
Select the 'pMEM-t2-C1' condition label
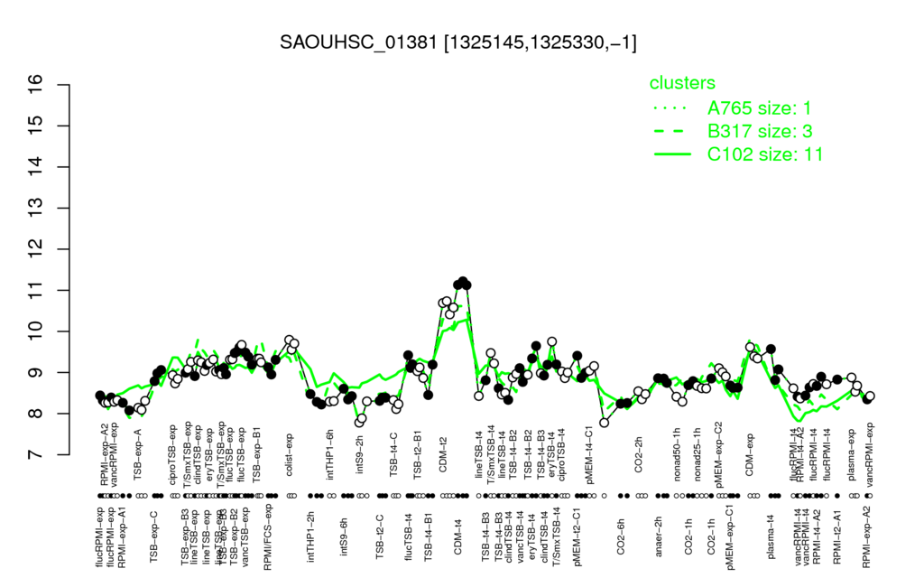tap(576, 536)
